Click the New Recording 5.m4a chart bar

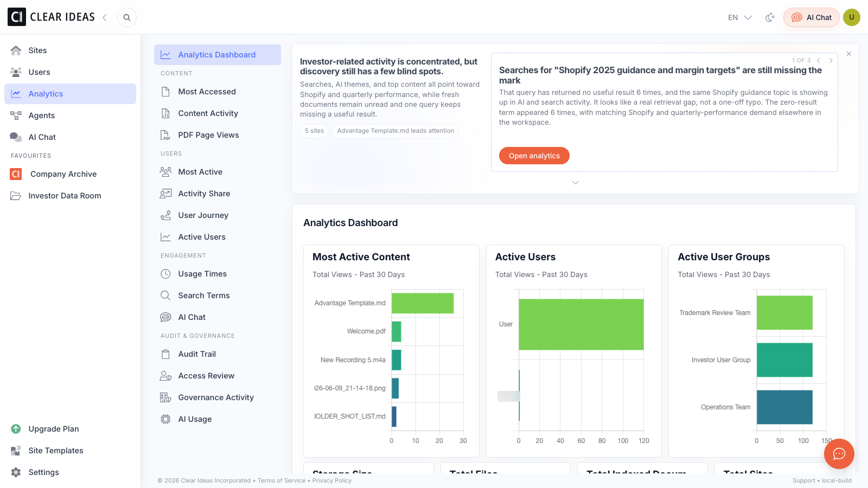(397, 360)
